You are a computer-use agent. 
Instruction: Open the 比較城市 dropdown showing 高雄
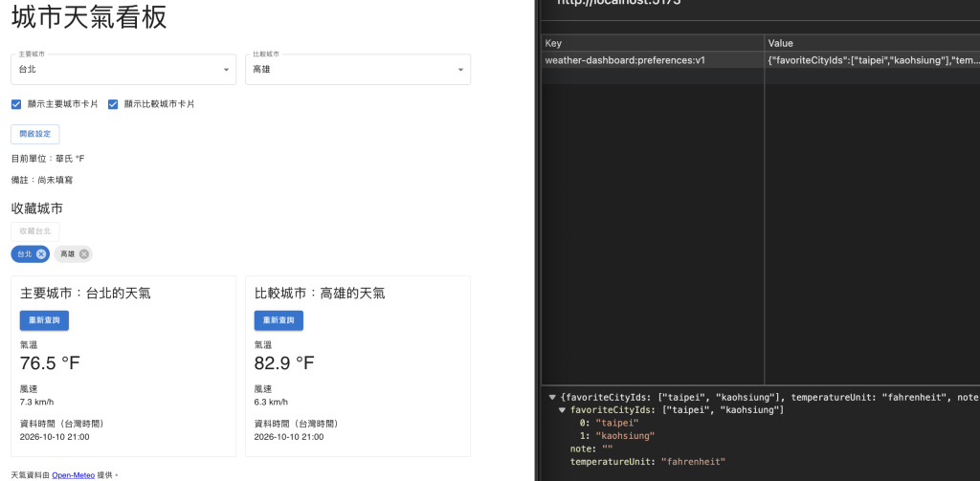pyautogui.click(x=358, y=70)
